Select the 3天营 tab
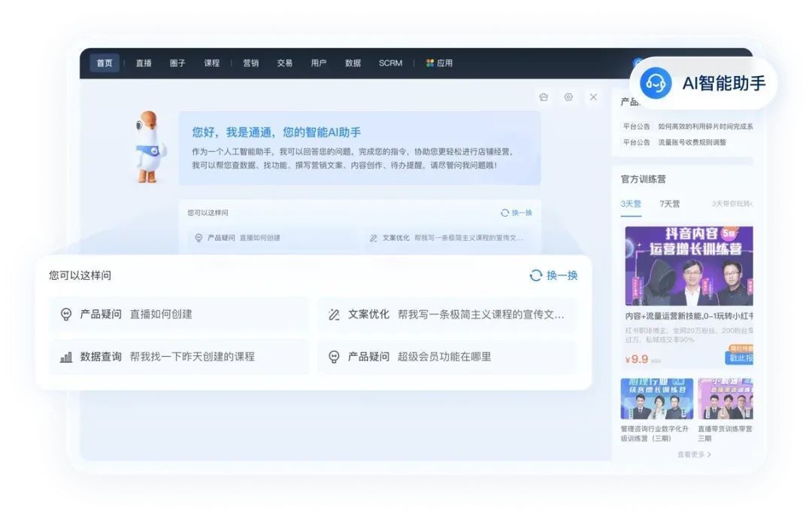The height and width of the screenshot is (520, 812). pos(631,204)
